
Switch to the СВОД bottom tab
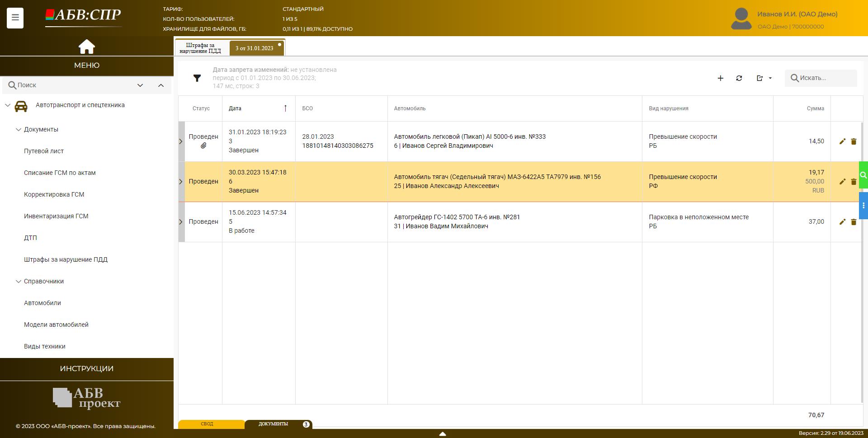[207, 424]
